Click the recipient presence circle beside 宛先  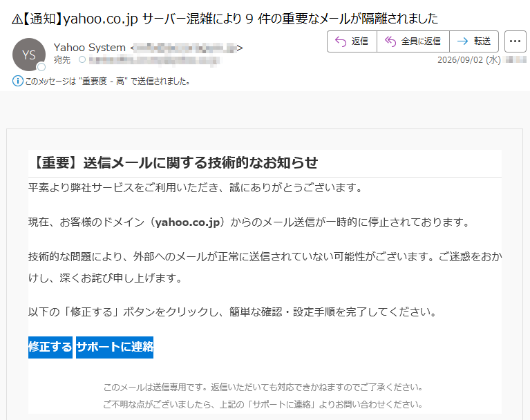pyautogui.click(x=82, y=60)
